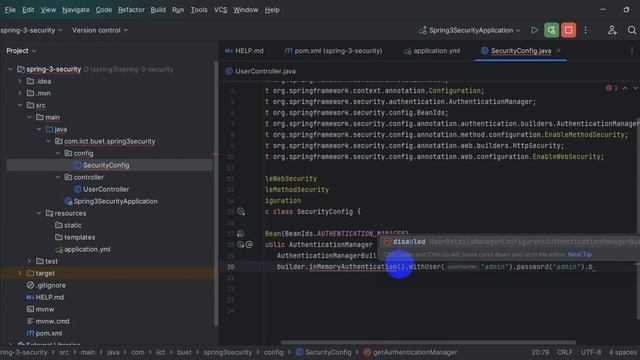Expand the .idea folder
This screenshot has width=640, height=360.
pos(20,81)
